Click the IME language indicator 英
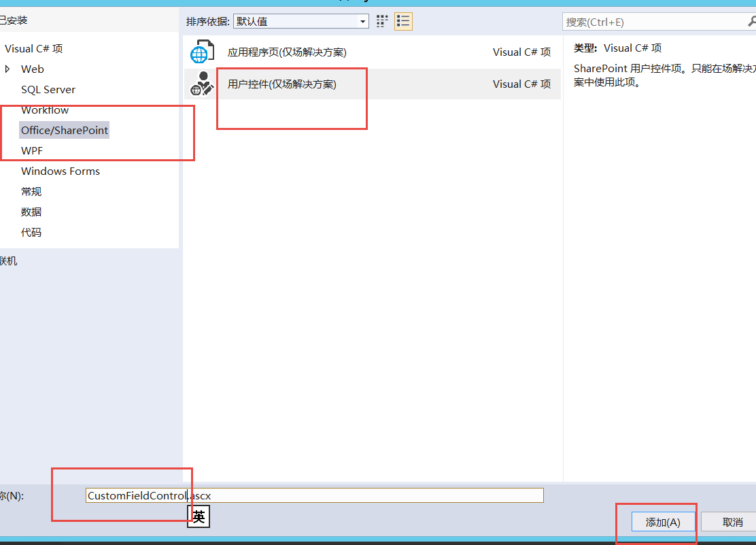Viewport: 756px width, 545px height. click(x=198, y=517)
